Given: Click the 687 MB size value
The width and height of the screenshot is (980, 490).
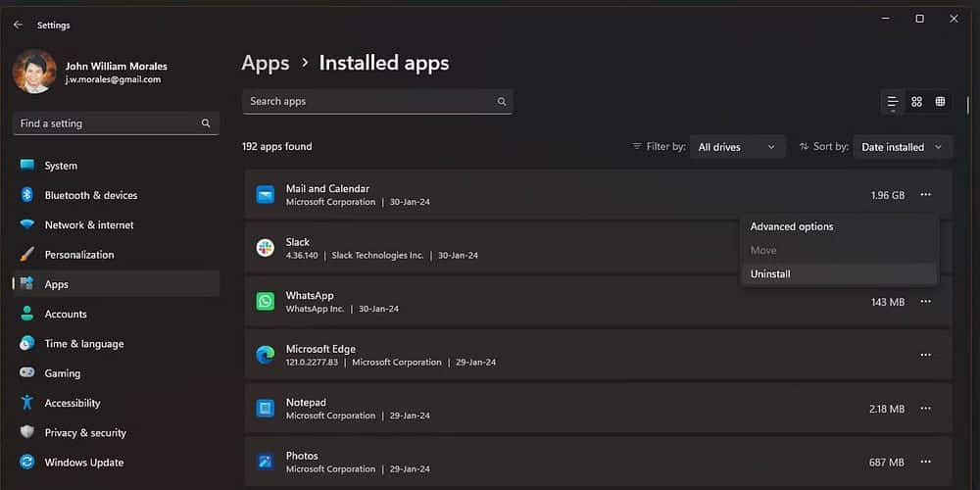Looking at the screenshot, I should pos(886,463).
